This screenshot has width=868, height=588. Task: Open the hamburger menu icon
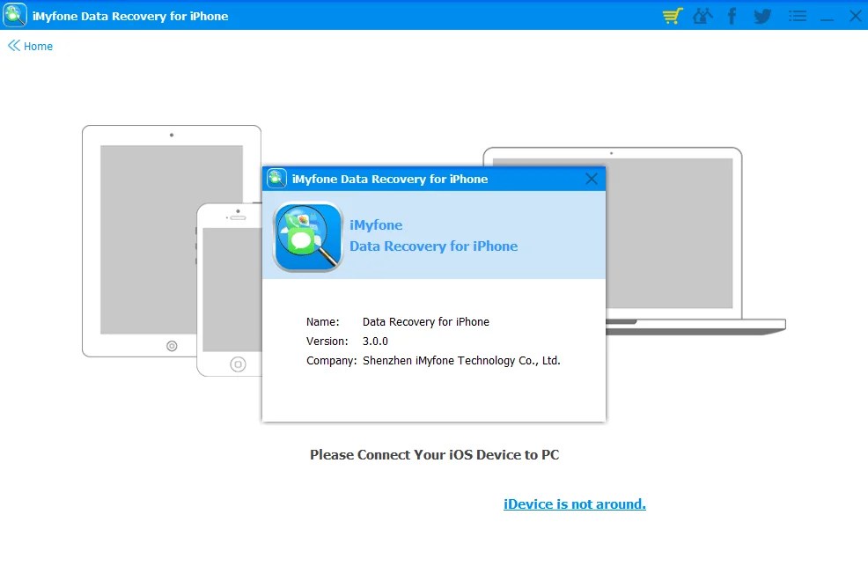click(x=798, y=16)
